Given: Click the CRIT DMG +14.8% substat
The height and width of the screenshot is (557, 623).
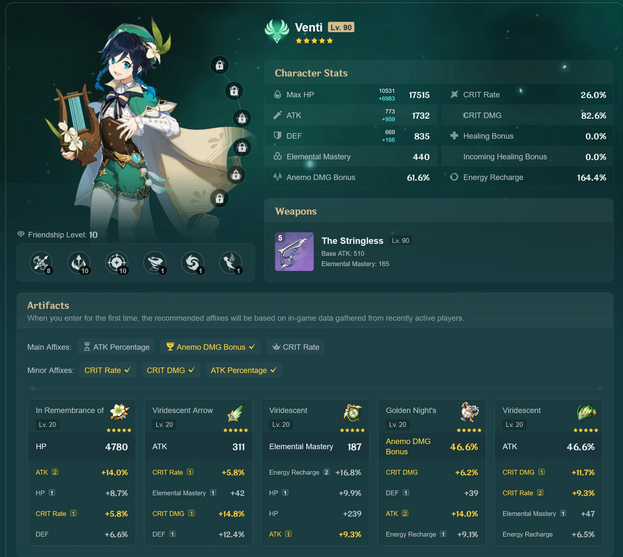Looking at the screenshot, I should tap(198, 514).
